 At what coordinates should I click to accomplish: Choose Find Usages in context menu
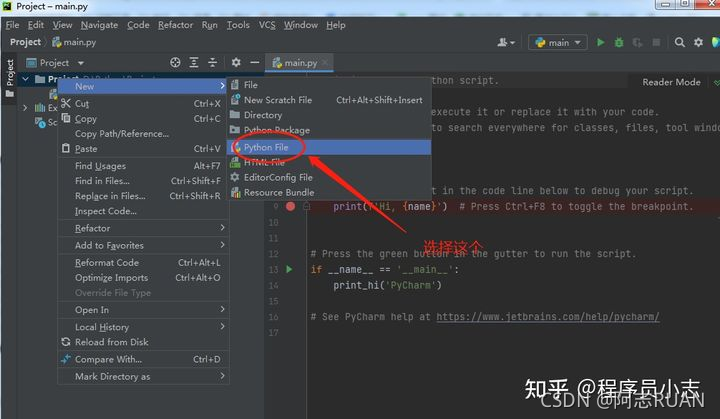tap(142, 166)
